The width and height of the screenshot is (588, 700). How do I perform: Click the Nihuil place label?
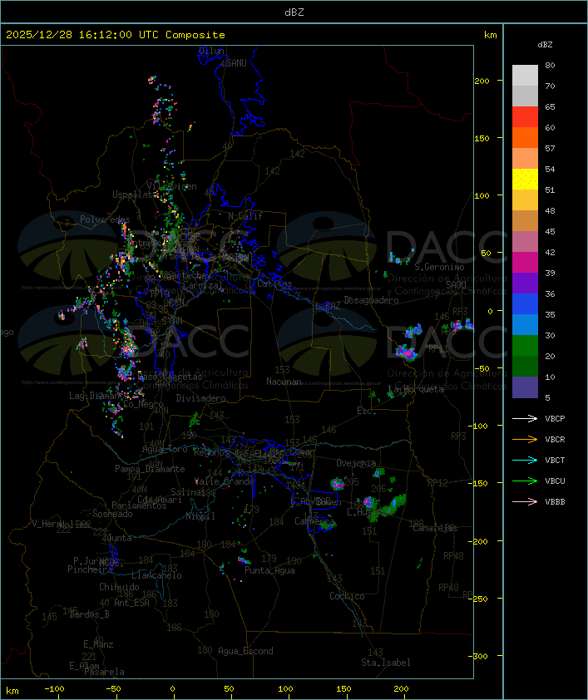(x=200, y=516)
